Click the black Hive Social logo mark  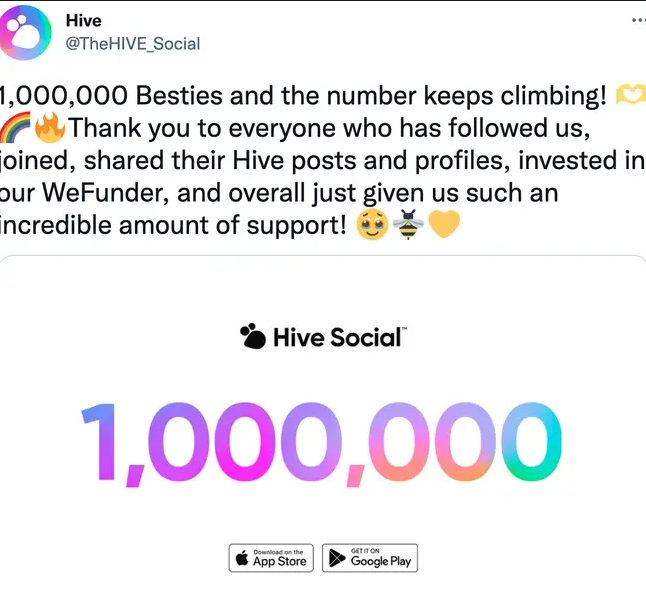click(x=253, y=336)
